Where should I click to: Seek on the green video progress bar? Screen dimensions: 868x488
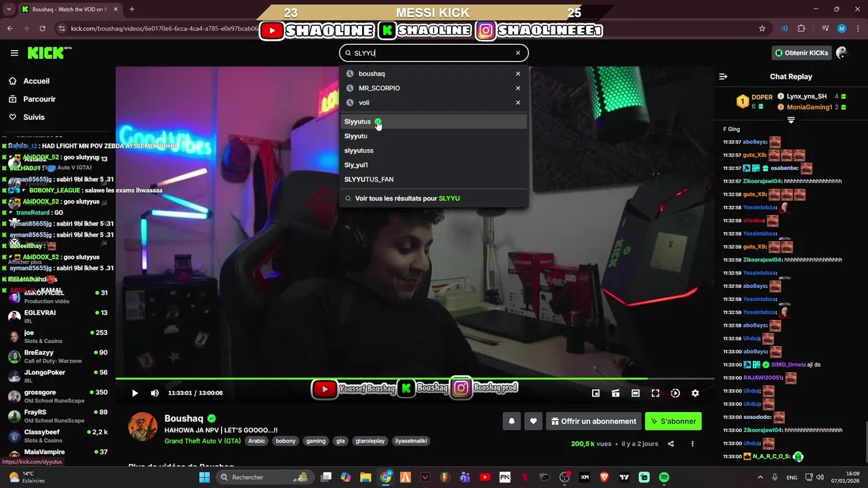(414, 378)
